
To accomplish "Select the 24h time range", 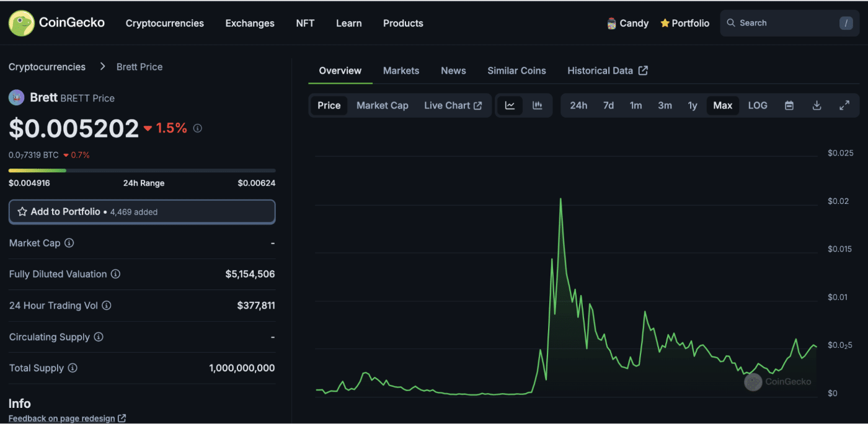I will pos(578,105).
